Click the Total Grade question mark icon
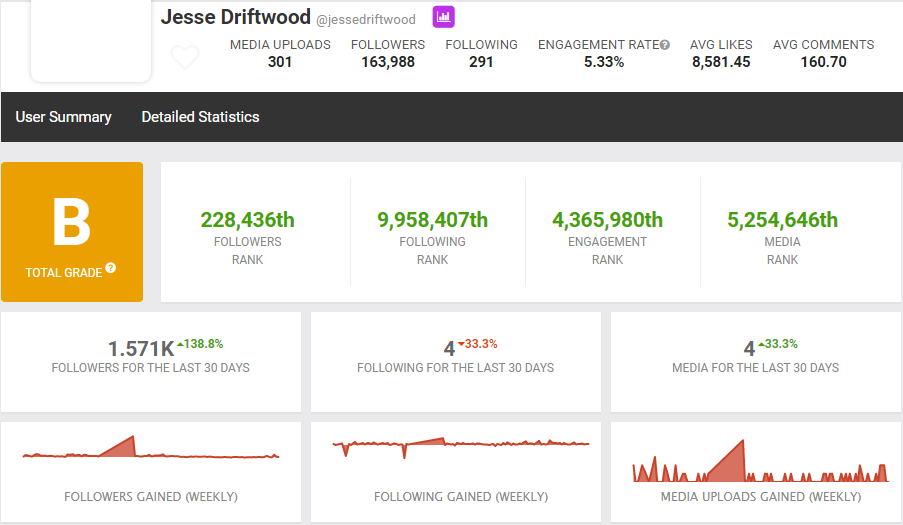The height and width of the screenshot is (525, 903). pyautogui.click(x=111, y=268)
